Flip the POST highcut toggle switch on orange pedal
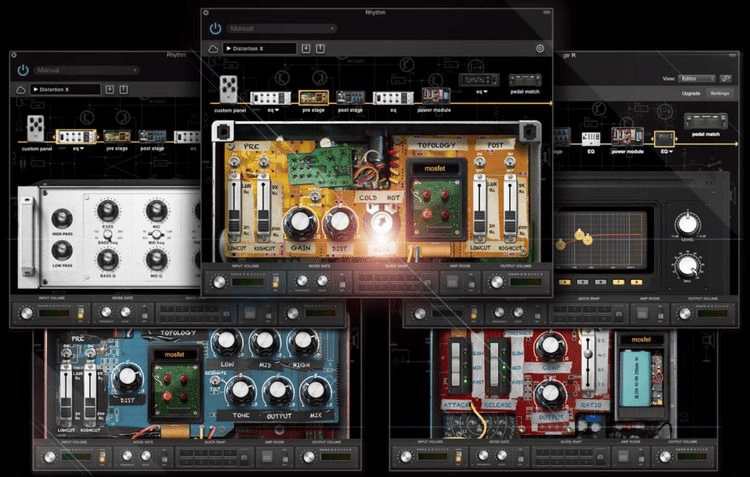Screen dimensions: 750x477 click(x=510, y=163)
